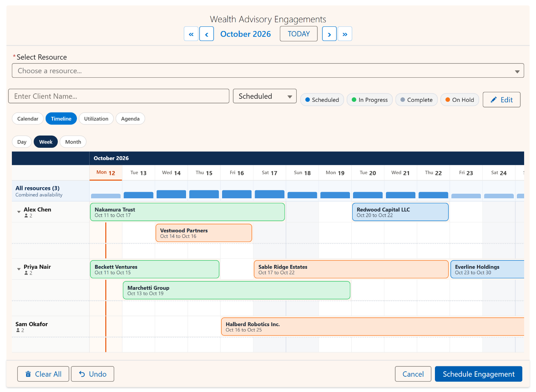
Task: Click the Cancel button
Action: click(413, 374)
